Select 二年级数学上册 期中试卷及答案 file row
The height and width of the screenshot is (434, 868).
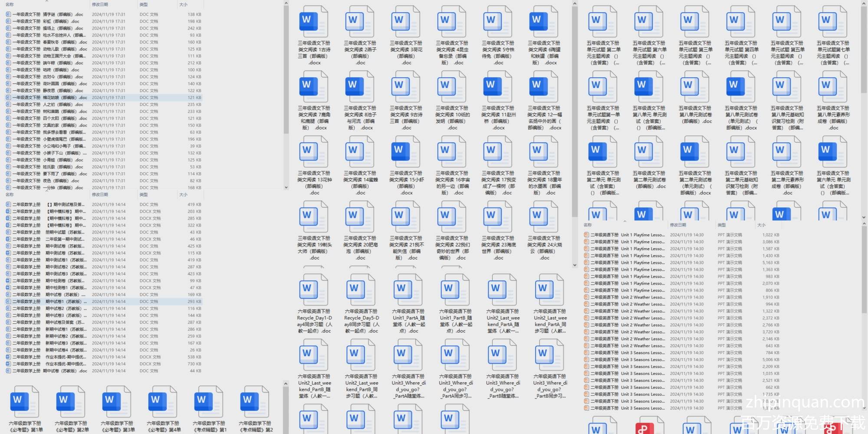48,322
